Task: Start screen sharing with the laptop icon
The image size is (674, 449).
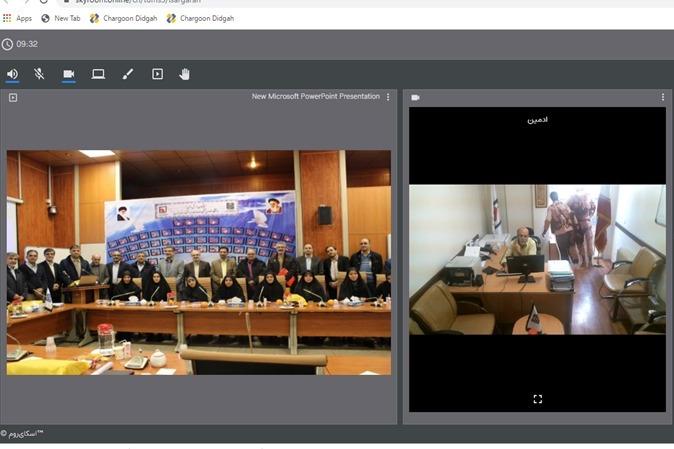Action: 98,74
